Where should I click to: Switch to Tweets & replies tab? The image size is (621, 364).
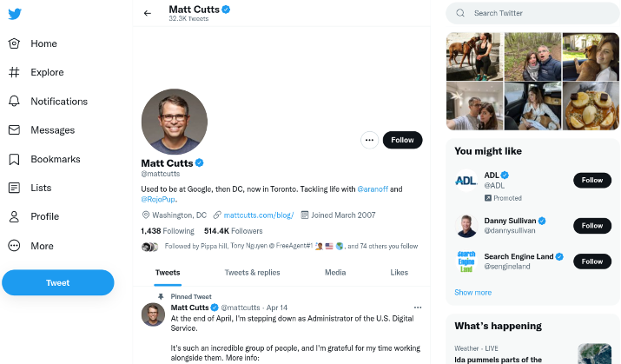252,273
